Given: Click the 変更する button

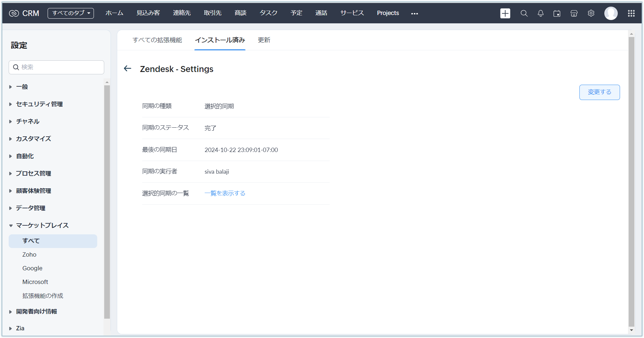Looking at the screenshot, I should pyautogui.click(x=599, y=92).
